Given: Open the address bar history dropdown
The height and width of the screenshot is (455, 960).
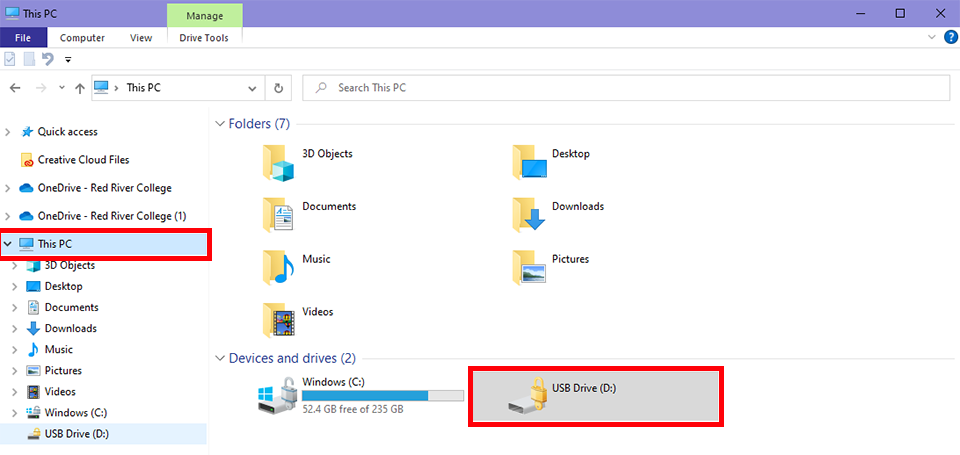Looking at the screenshot, I should [254, 88].
